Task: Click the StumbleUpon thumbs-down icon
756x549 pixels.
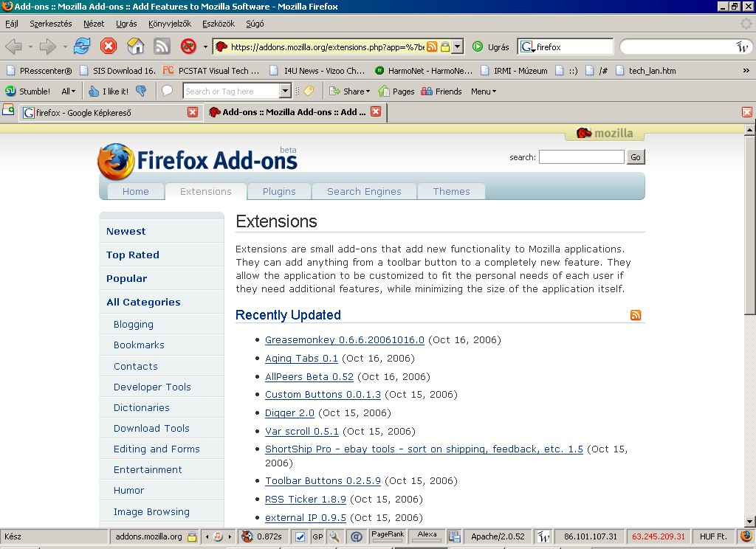Action: (x=141, y=91)
